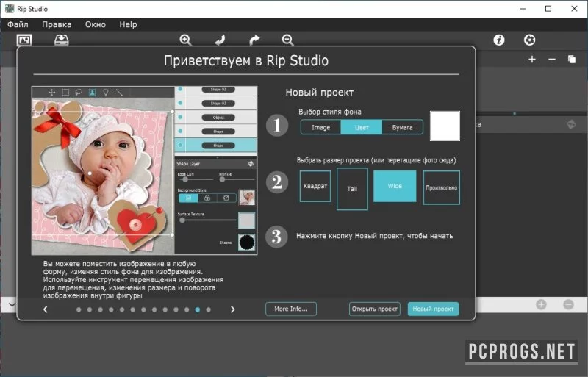
Task: Choose the Произвольно project size
Action: (x=442, y=187)
